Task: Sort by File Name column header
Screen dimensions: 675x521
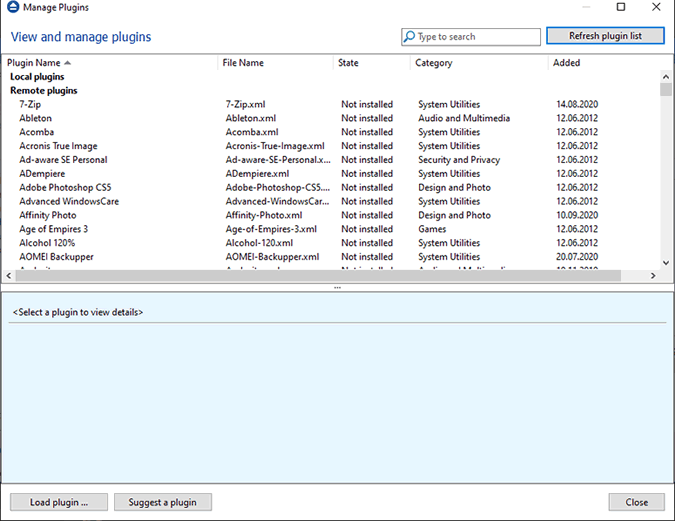Action: click(x=276, y=63)
